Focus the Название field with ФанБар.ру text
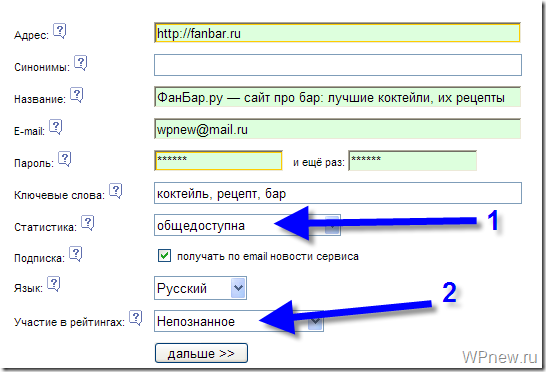 [x=337, y=97]
